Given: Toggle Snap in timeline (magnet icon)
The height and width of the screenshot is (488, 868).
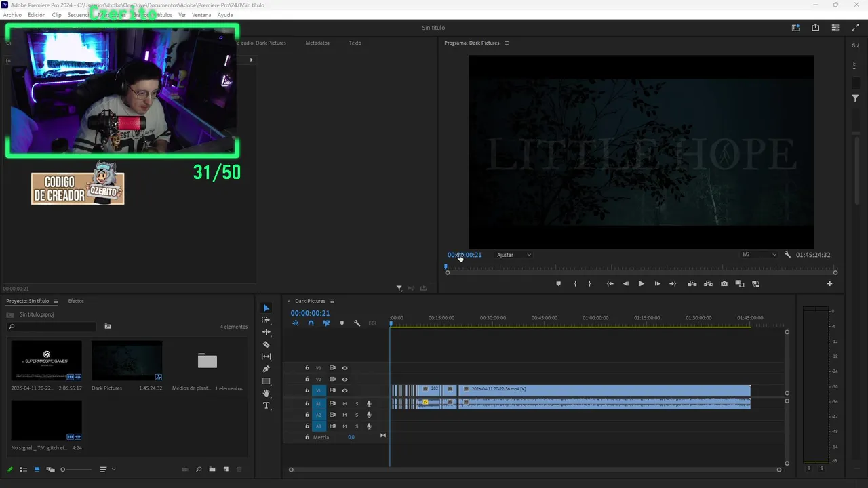Looking at the screenshot, I should click(311, 323).
